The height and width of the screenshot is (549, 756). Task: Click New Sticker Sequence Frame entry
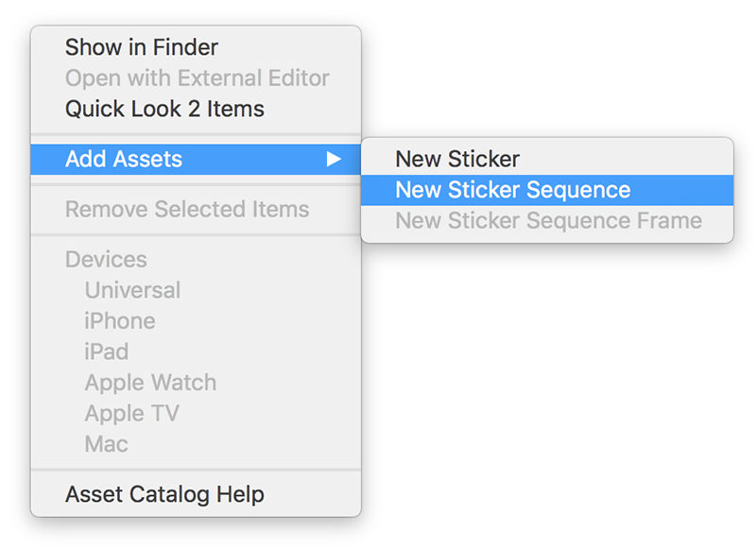click(548, 221)
